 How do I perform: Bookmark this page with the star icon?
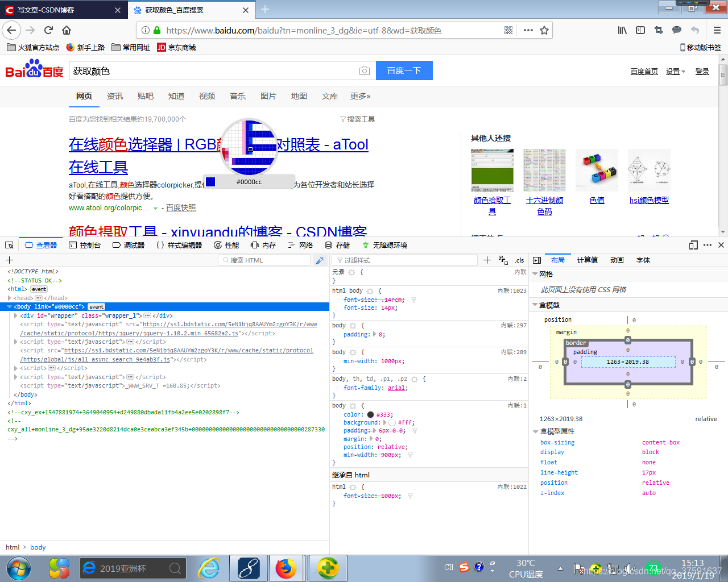[x=544, y=30]
